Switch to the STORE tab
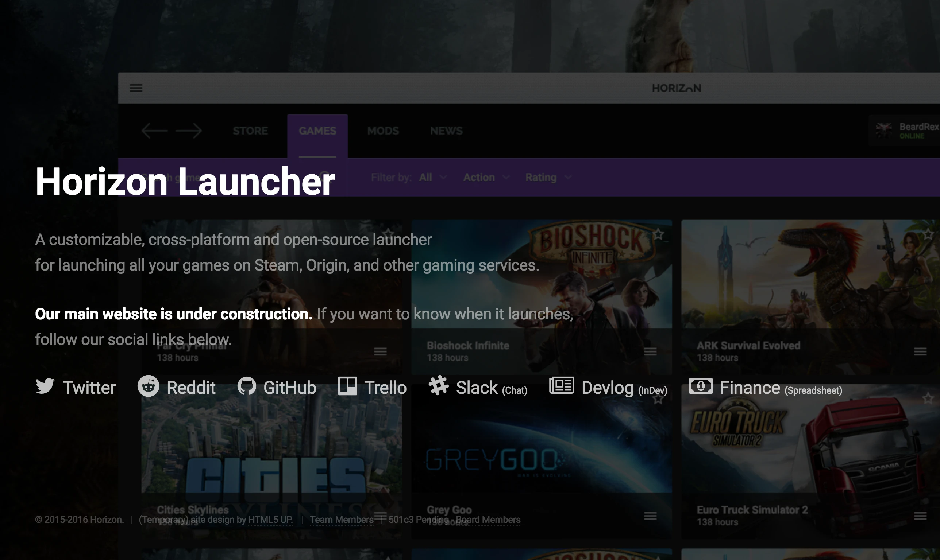This screenshot has width=940, height=560. [250, 131]
